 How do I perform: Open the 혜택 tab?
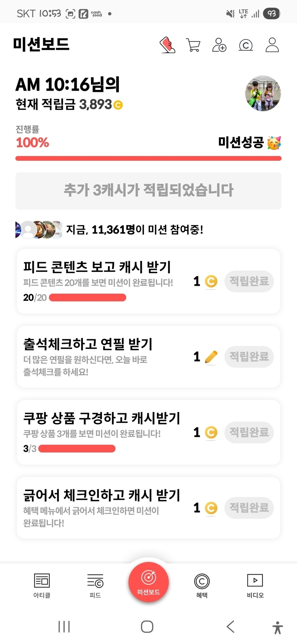tap(202, 585)
